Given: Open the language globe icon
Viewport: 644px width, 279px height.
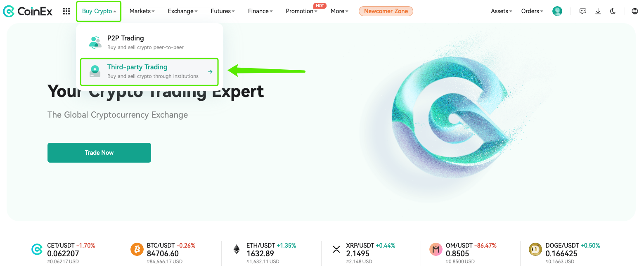Looking at the screenshot, I should pyautogui.click(x=635, y=11).
